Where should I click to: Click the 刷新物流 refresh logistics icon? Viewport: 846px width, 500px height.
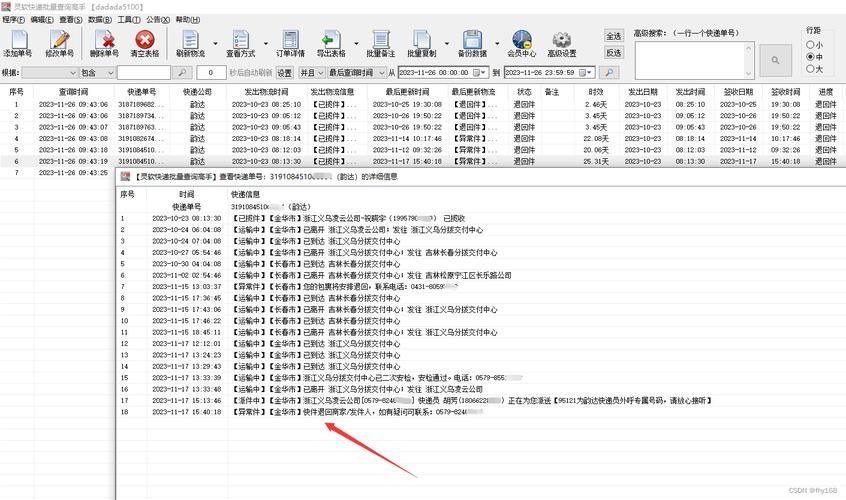click(190, 40)
